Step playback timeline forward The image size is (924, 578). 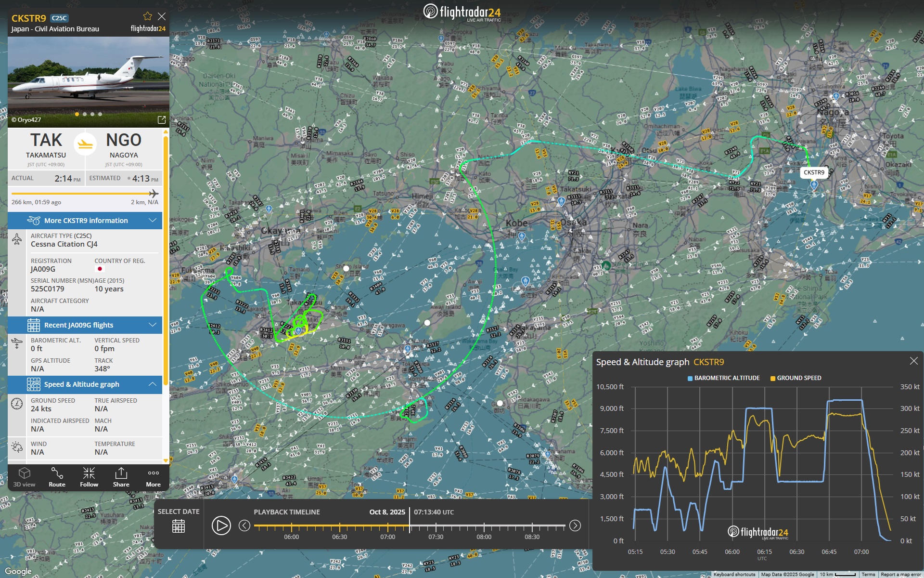pyautogui.click(x=575, y=525)
